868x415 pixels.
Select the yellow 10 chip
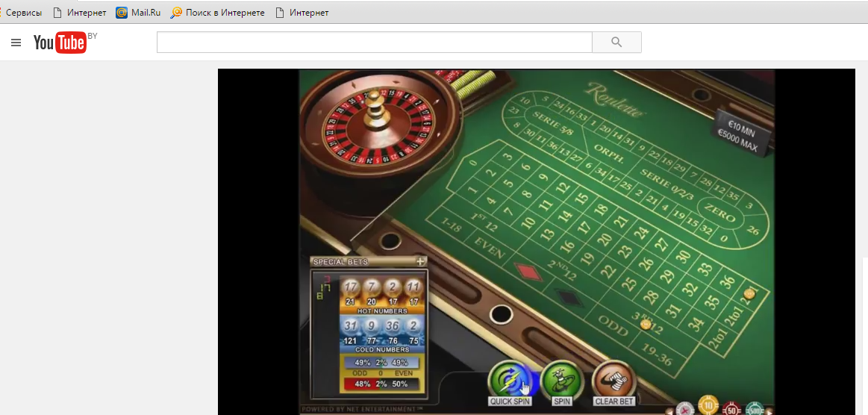708,405
